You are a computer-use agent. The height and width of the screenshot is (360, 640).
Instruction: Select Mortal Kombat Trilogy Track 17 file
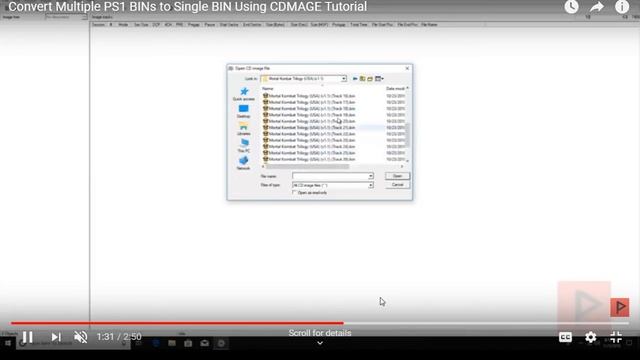click(309, 102)
